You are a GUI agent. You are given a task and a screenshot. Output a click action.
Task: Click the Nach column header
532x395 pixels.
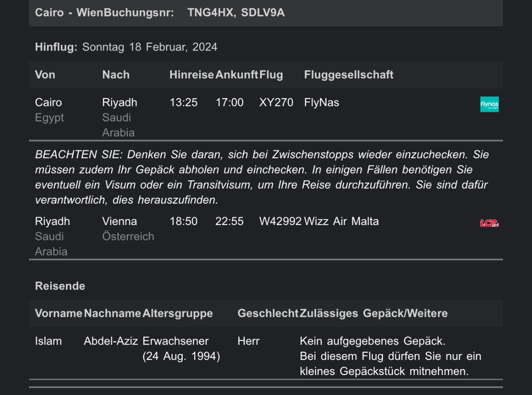(115, 75)
